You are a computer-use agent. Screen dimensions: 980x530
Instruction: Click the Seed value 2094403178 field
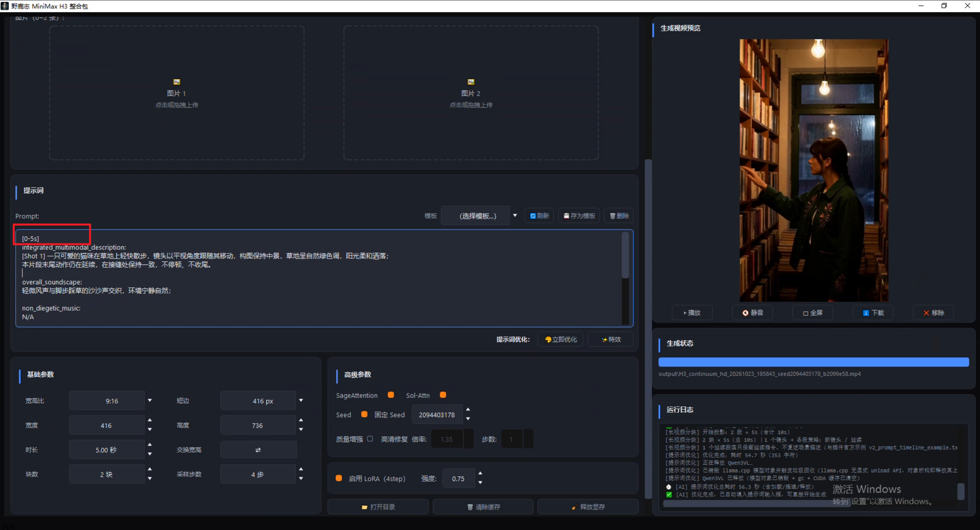point(437,415)
